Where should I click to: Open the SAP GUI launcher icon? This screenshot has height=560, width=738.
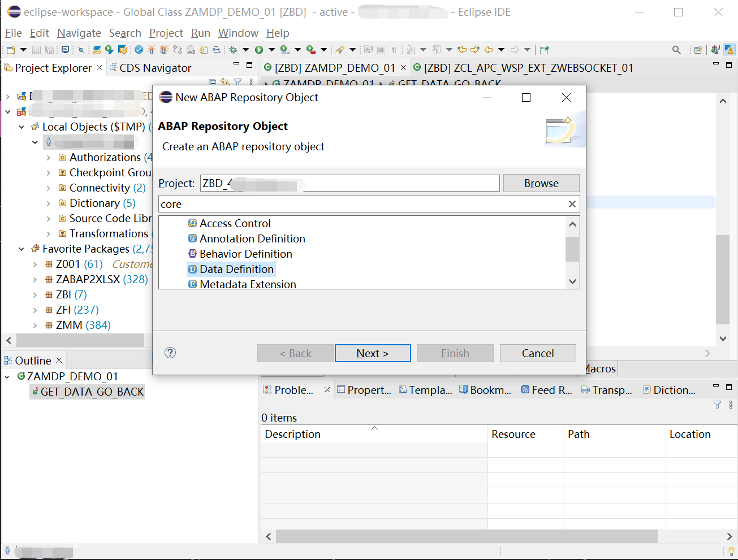(66, 50)
